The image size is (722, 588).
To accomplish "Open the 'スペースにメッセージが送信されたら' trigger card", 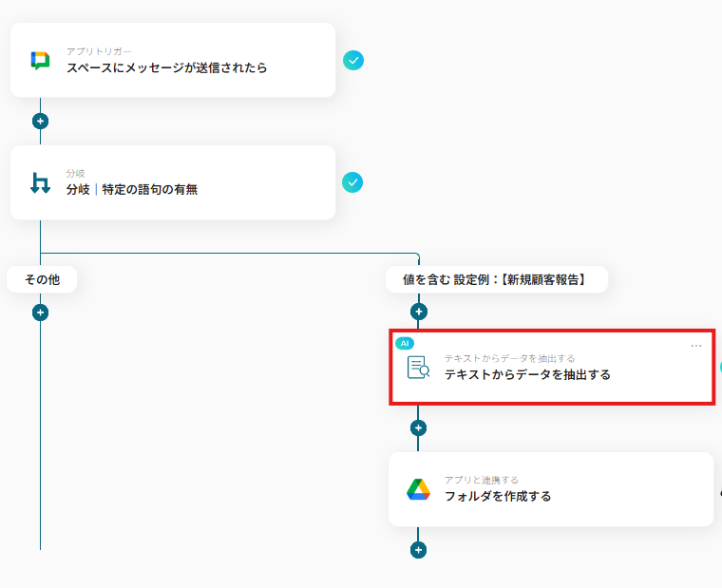I will click(x=173, y=60).
